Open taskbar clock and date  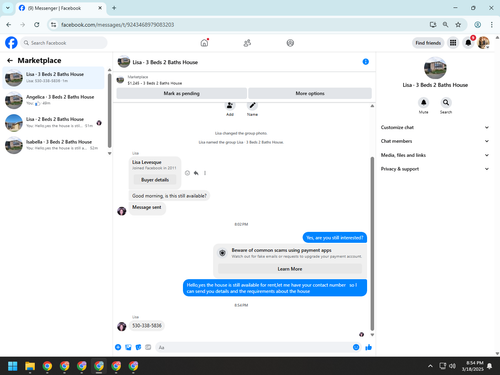[x=473, y=366]
